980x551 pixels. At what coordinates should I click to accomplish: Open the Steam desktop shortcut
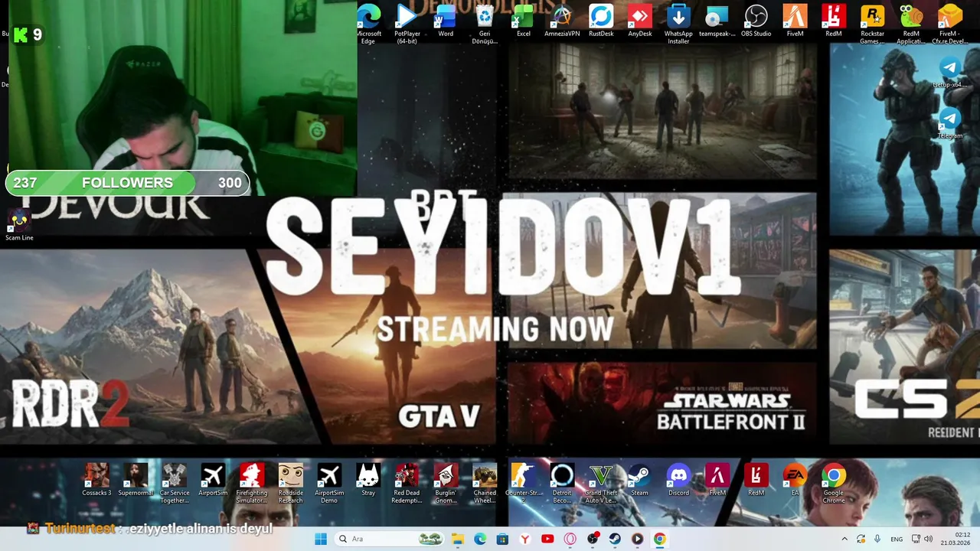tap(639, 480)
